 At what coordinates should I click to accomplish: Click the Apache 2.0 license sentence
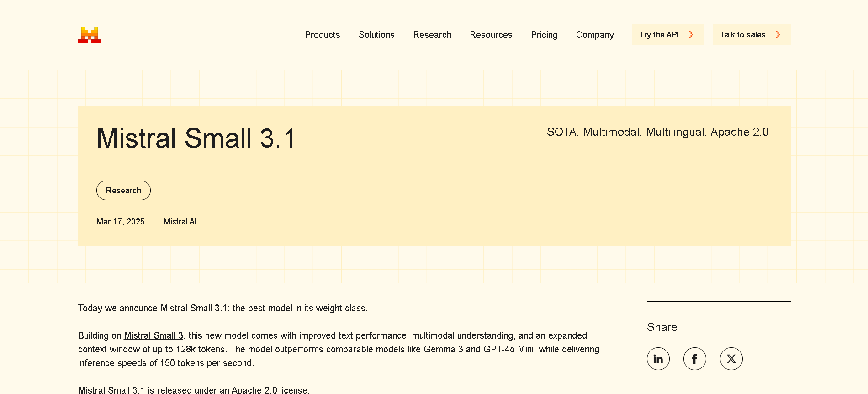[194, 390]
